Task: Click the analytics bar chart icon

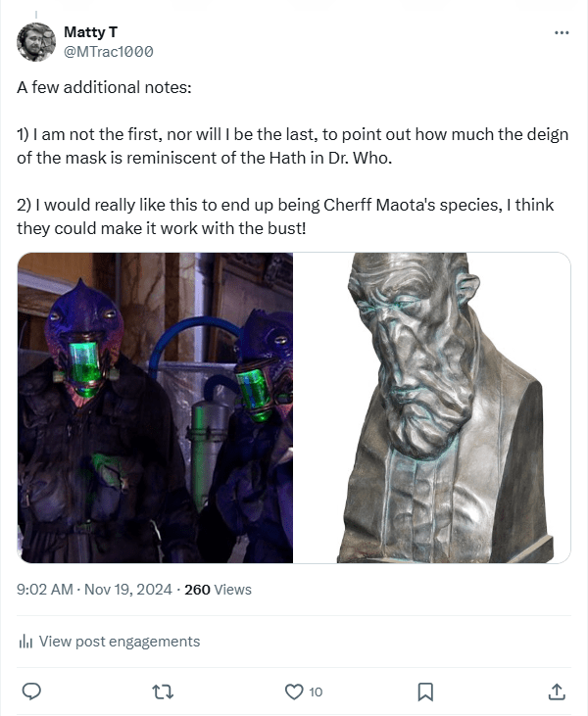Action: coord(25,642)
